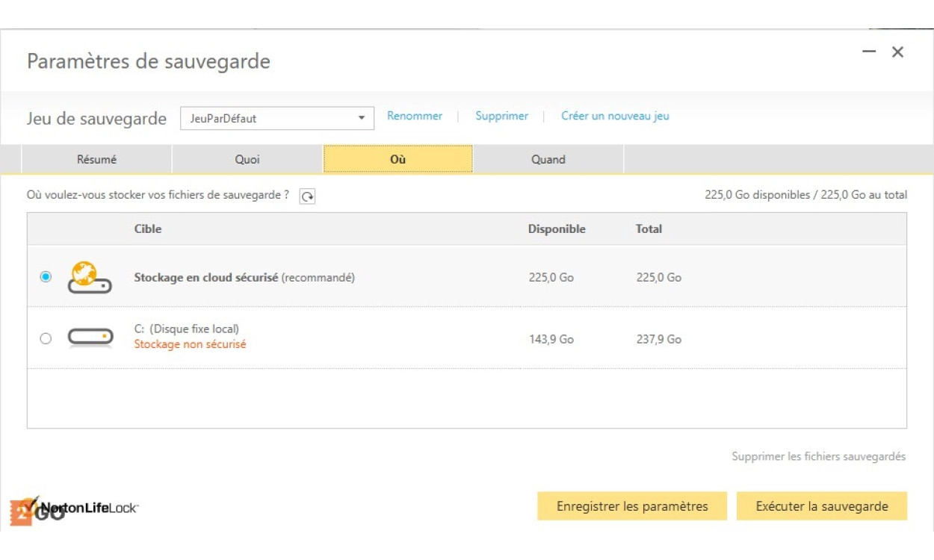Image resolution: width=934 pixels, height=560 pixels.
Task: Minimize the backup settings window
Action: click(x=869, y=52)
